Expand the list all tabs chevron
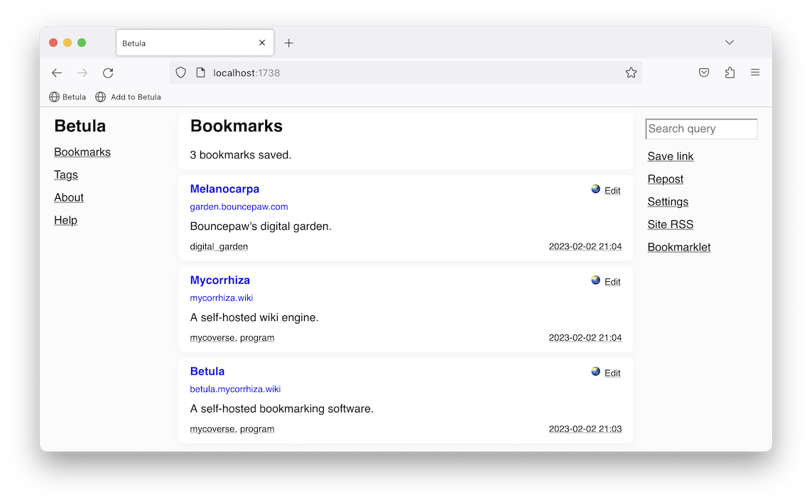The width and height of the screenshot is (812, 504). click(x=730, y=43)
